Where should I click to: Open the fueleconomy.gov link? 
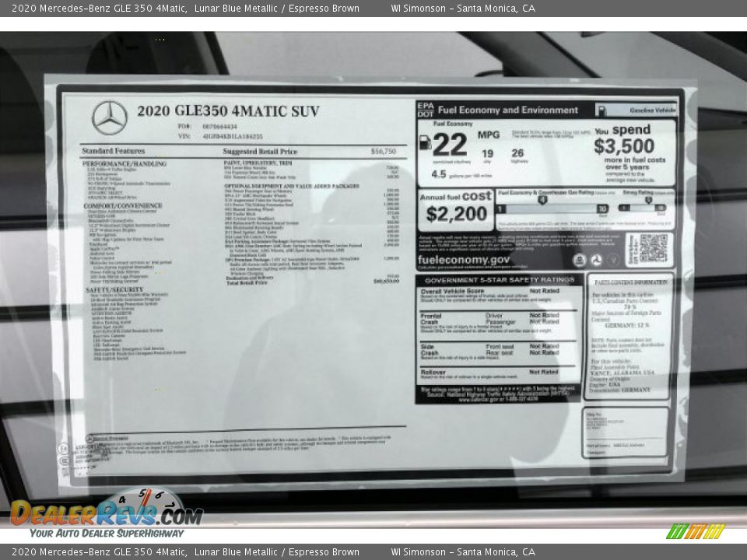click(463, 258)
